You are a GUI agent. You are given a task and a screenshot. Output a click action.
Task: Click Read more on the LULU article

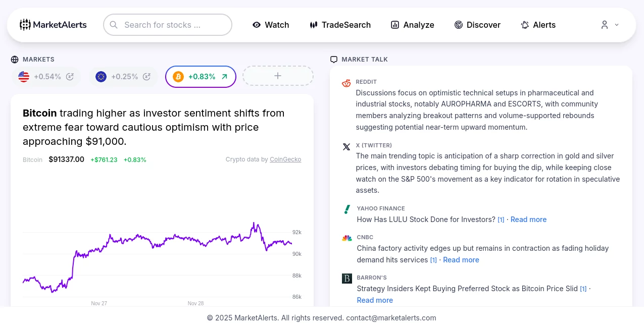528,220
